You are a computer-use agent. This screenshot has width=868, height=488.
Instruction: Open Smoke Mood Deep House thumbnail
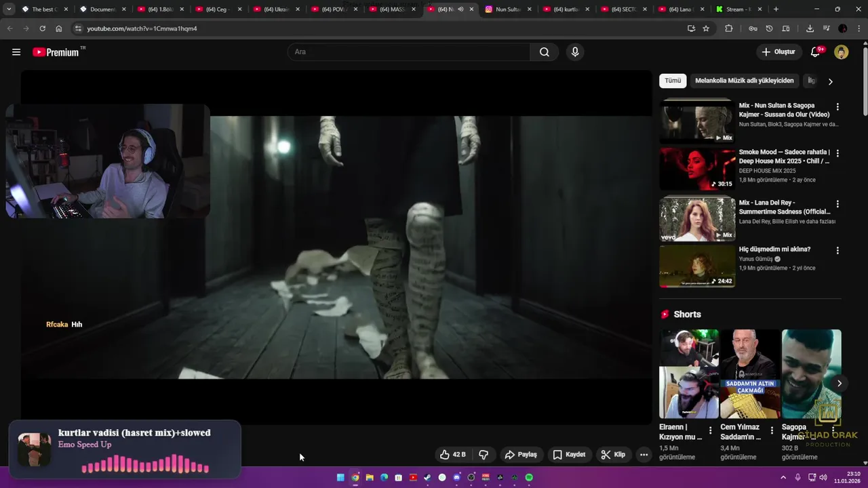tap(697, 169)
